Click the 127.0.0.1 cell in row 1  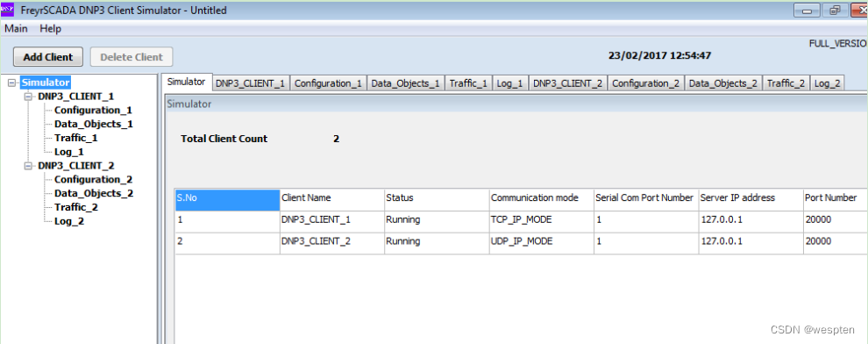click(x=751, y=221)
